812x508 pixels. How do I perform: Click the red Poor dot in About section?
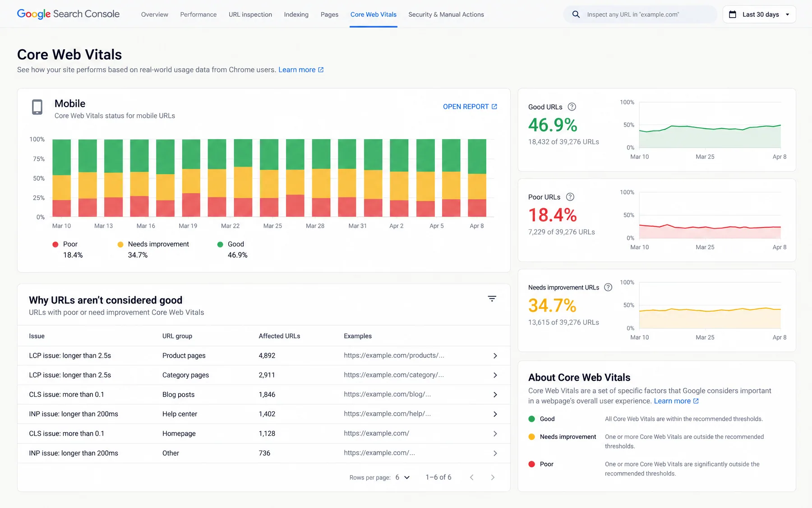click(x=531, y=464)
